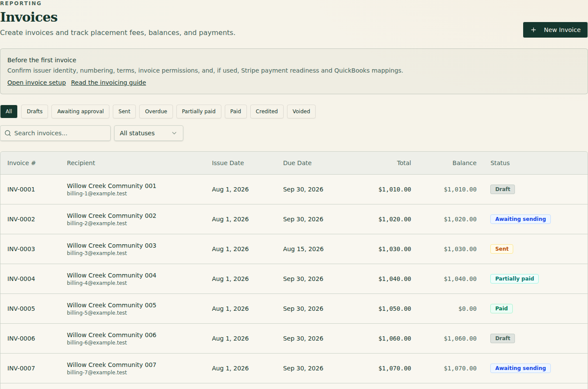The image size is (588, 389).
Task: Focus the Search invoices field
Action: click(x=55, y=133)
